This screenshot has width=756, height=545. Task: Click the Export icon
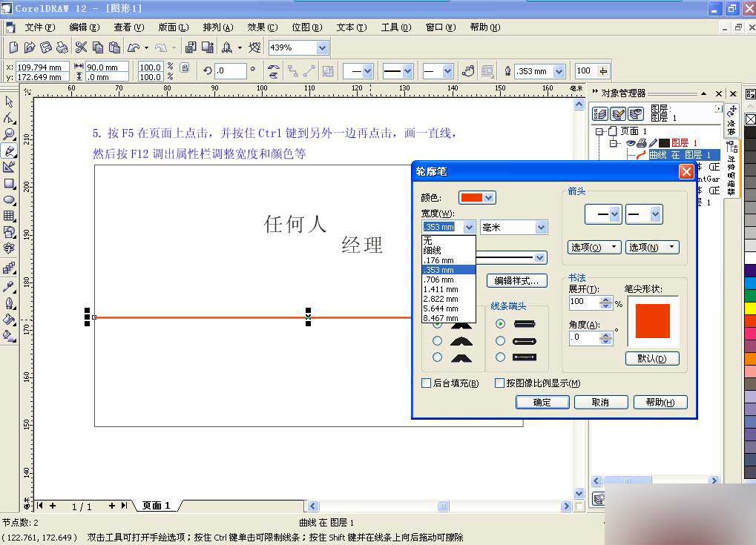(x=208, y=47)
